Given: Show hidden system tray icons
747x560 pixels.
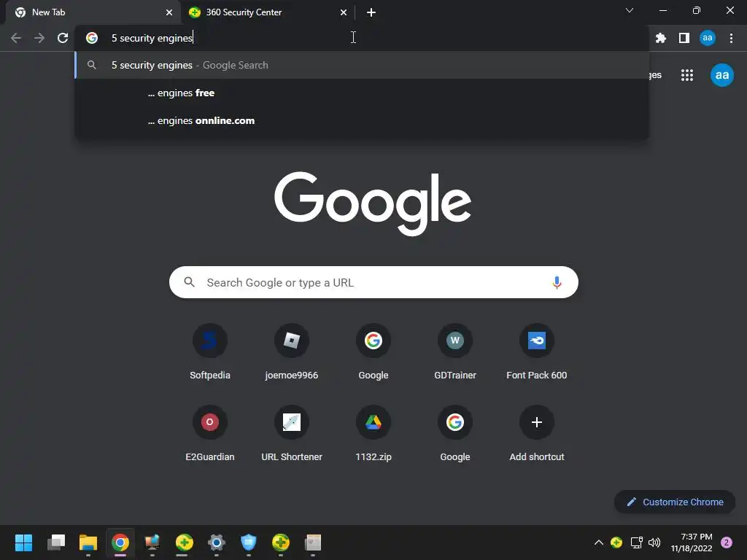Looking at the screenshot, I should tap(599, 542).
